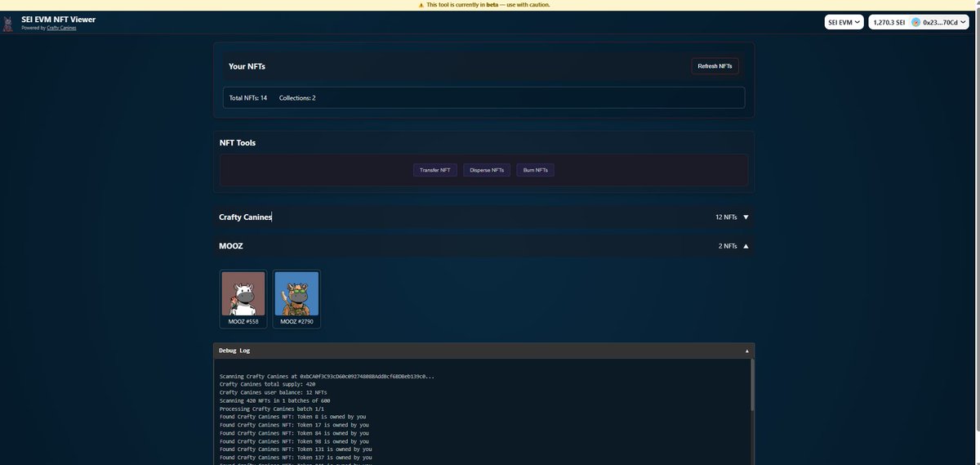Click the 'MOOZ #558' caption text
This screenshot has height=465, width=980.
tap(243, 322)
